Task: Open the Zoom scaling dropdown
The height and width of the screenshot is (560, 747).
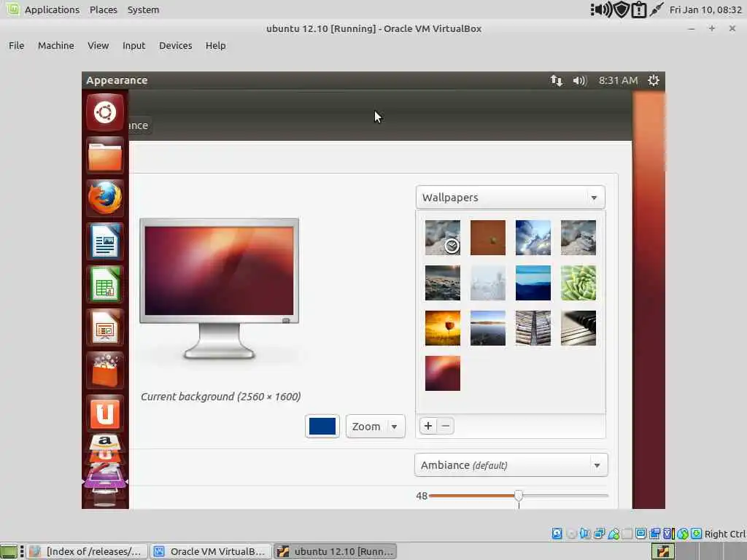Action: [375, 426]
